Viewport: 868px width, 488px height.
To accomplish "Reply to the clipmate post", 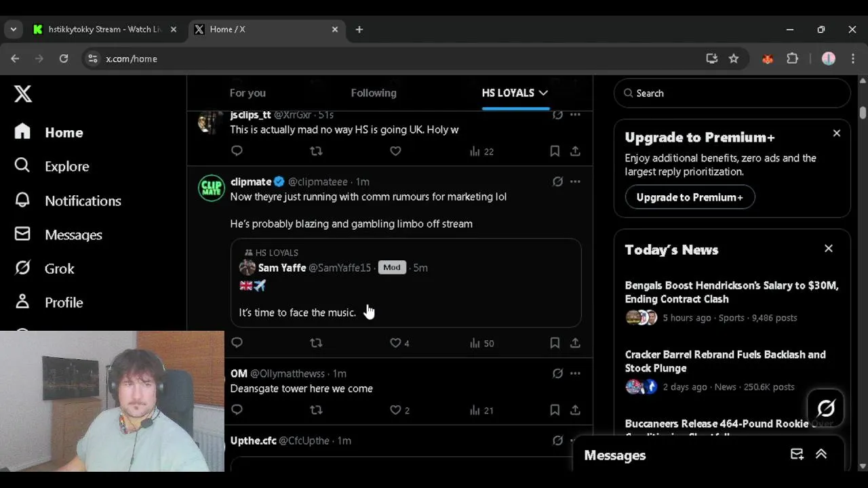I will (237, 343).
